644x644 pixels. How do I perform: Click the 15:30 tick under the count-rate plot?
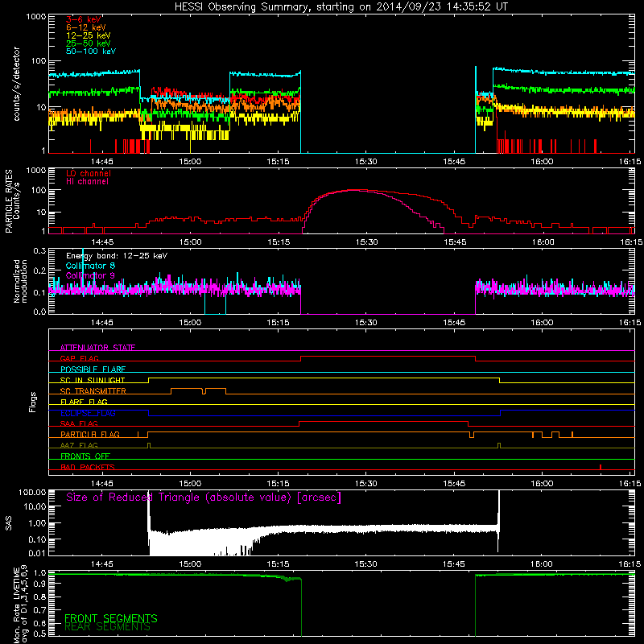[x=365, y=162]
